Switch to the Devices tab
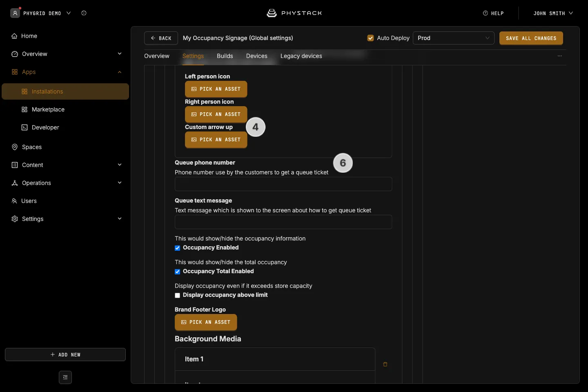Image resolution: width=588 pixels, height=392 pixels. pos(257,56)
